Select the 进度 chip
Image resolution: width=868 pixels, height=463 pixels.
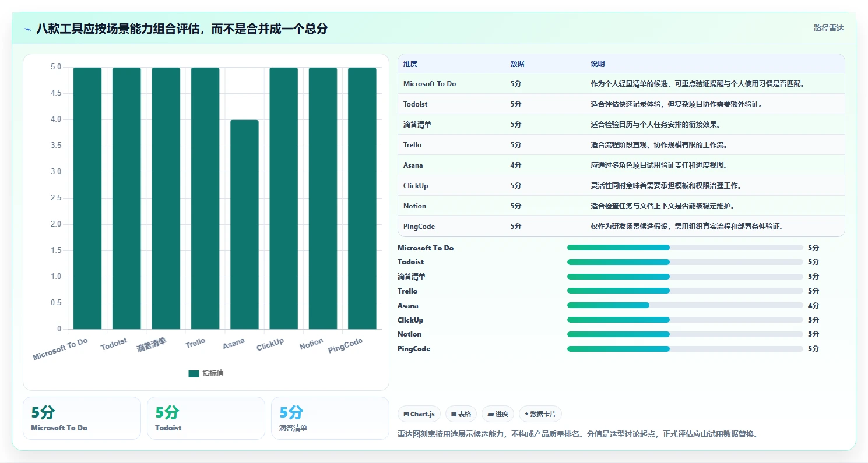(x=498, y=414)
